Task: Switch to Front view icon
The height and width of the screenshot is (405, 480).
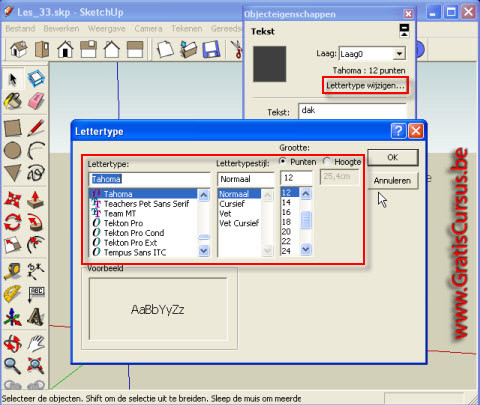Action: tap(65, 49)
